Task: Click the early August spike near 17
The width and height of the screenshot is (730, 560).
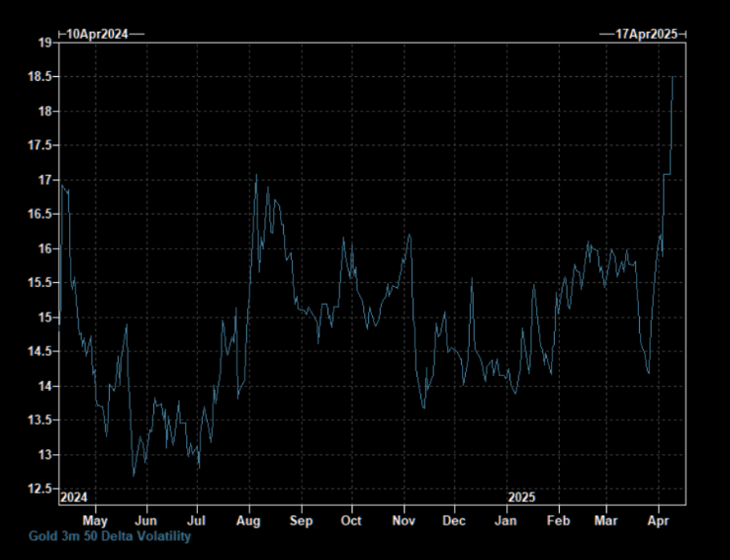Action: (256, 176)
